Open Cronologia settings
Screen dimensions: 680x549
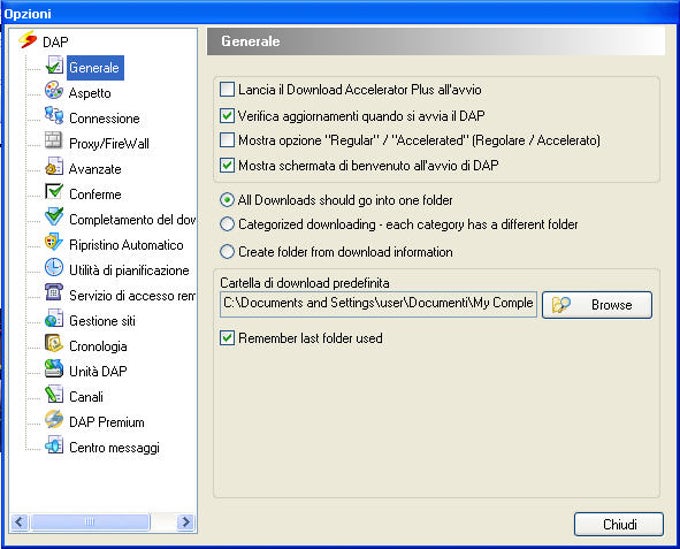[98, 346]
